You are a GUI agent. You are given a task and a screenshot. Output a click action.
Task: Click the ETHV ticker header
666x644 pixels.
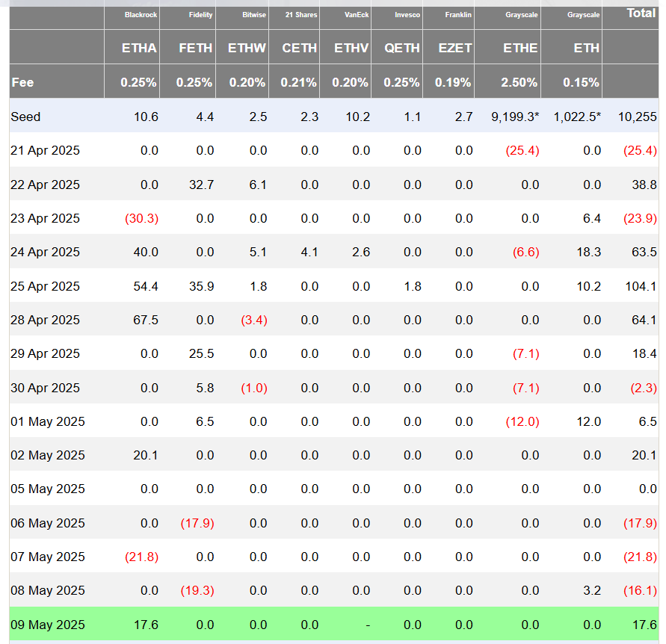351,48
